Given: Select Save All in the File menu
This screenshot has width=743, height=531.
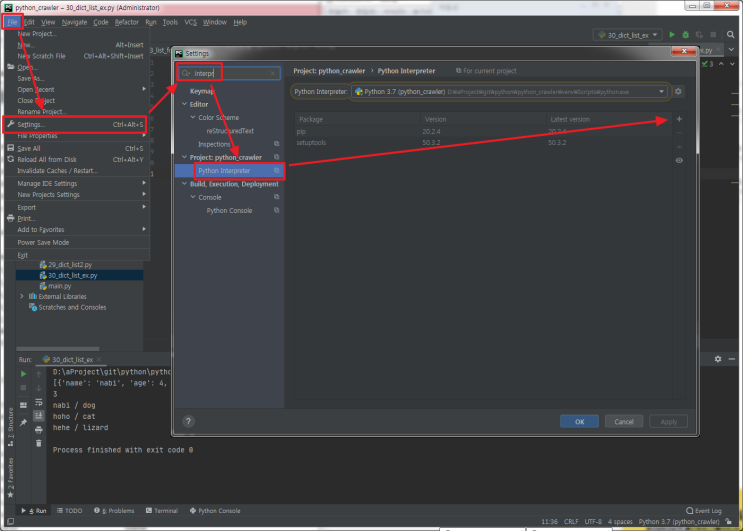Looking at the screenshot, I should [x=77, y=148].
